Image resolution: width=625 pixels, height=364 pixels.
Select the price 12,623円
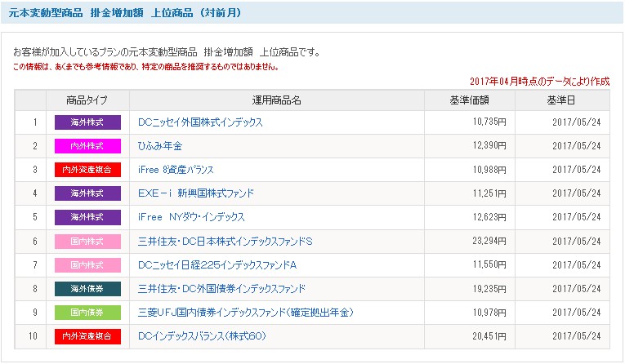click(x=489, y=217)
